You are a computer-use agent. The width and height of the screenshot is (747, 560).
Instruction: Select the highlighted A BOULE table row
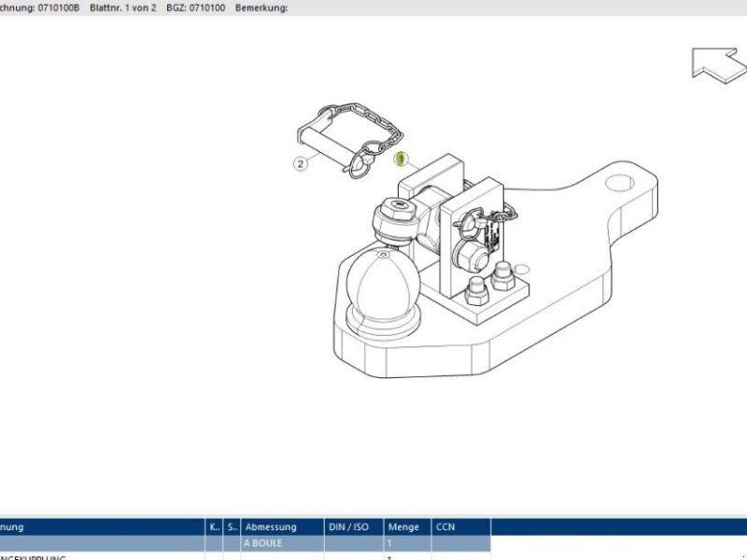(x=280, y=543)
